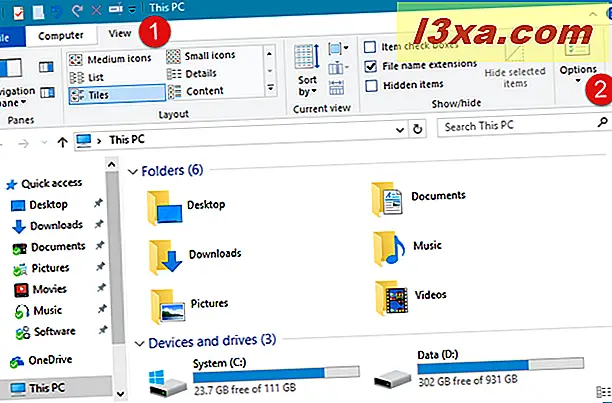612x403 pixels.
Task: Open Desktop in Quick access sidebar
Action: tap(39, 205)
